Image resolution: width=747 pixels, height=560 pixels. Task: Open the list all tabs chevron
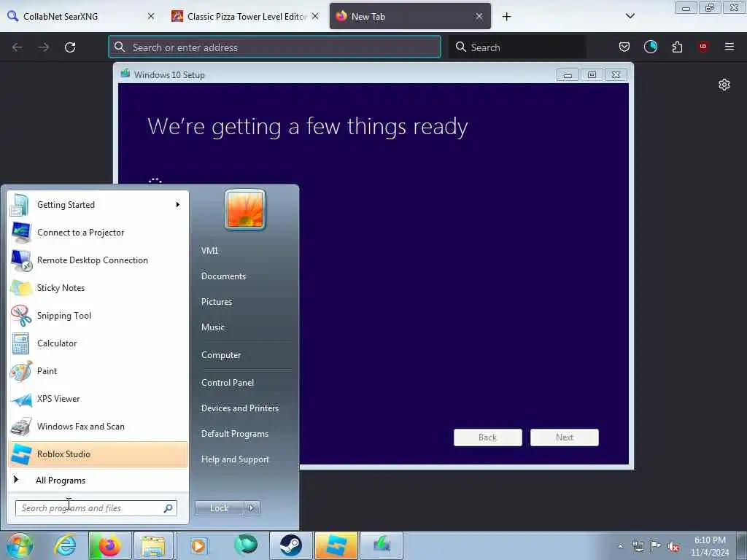[630, 17]
